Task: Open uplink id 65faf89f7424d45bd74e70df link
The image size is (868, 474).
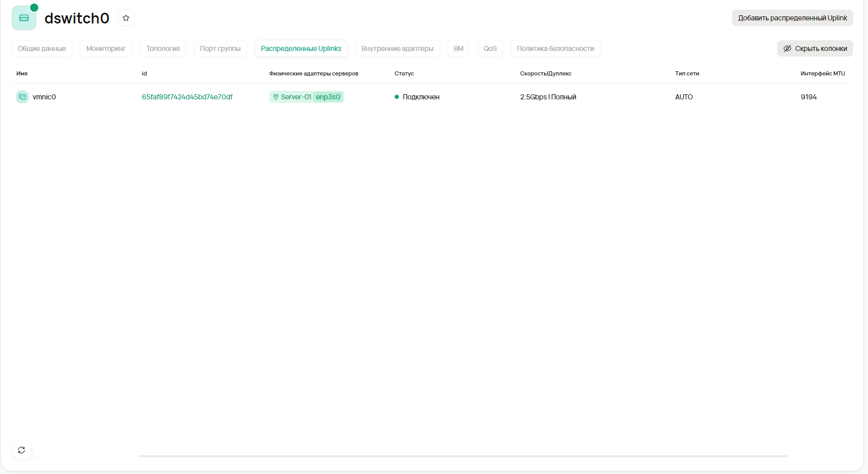Action: tap(187, 97)
